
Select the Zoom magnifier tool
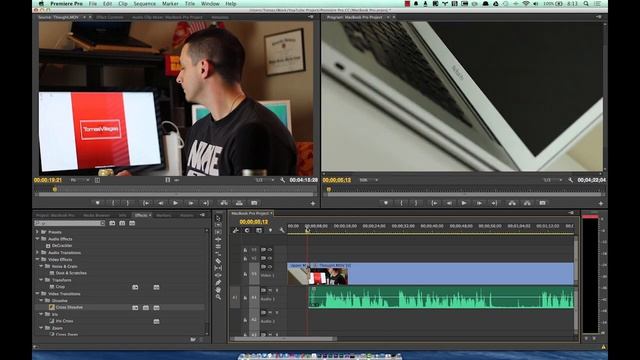(x=218, y=297)
